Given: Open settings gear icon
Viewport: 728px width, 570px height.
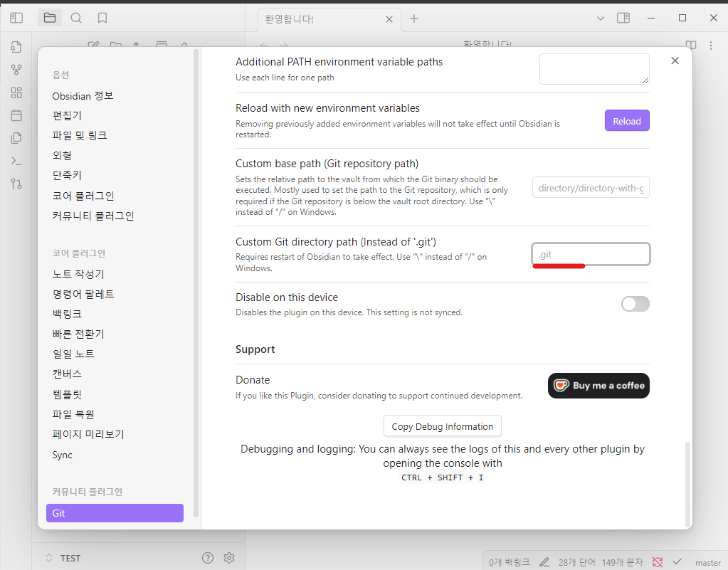Looking at the screenshot, I should pyautogui.click(x=229, y=558).
